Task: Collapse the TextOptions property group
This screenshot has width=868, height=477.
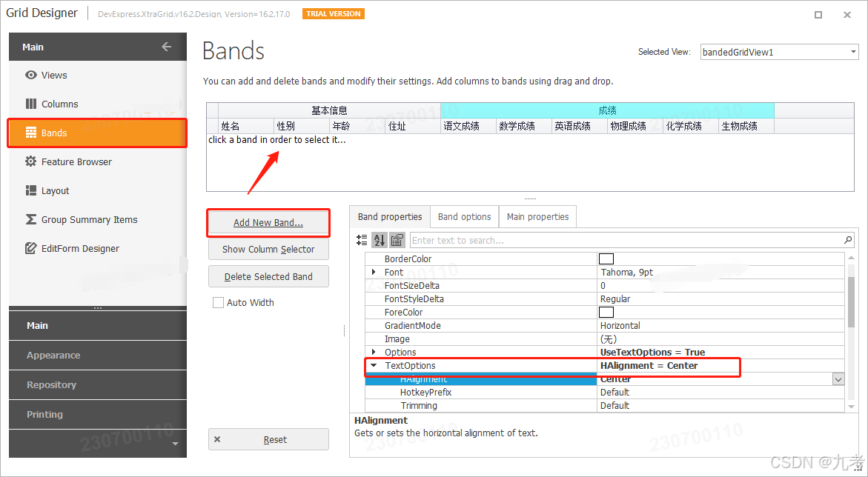Action: click(373, 365)
